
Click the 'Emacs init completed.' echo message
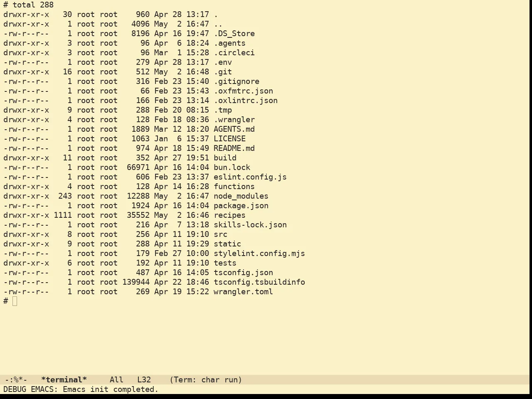click(x=111, y=389)
